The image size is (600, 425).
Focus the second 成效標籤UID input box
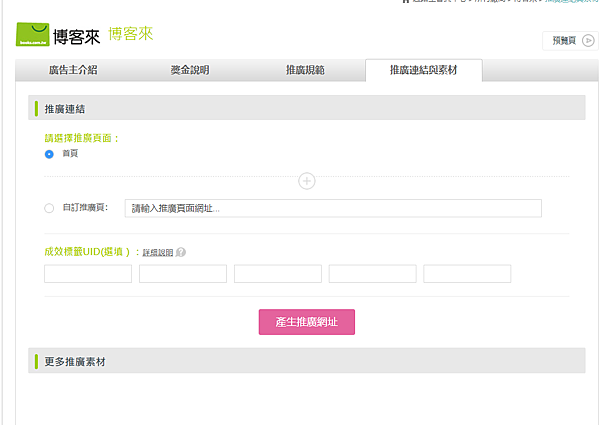(183, 274)
